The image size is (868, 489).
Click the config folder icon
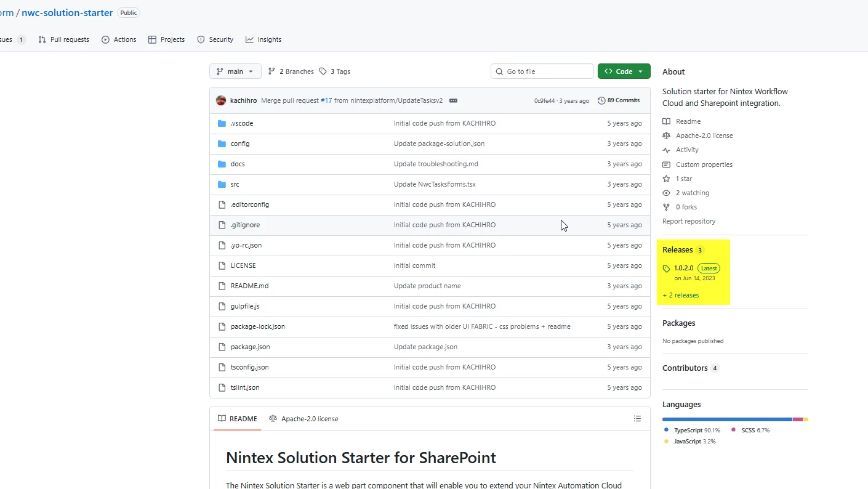pyautogui.click(x=222, y=143)
